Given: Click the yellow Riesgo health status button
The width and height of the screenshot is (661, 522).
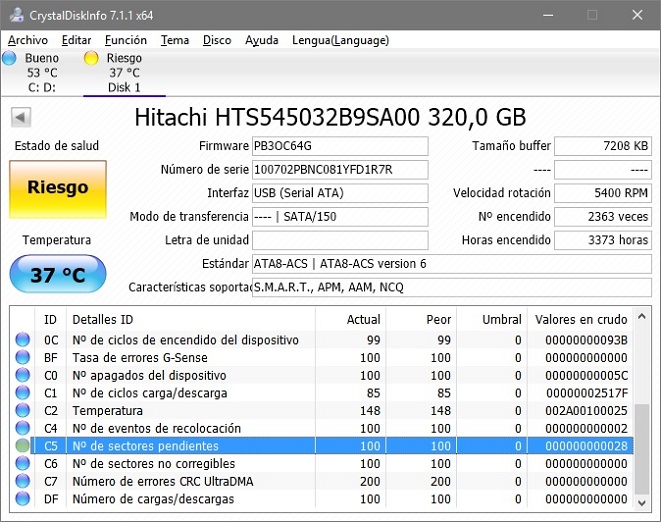Looking at the screenshot, I should (57, 188).
